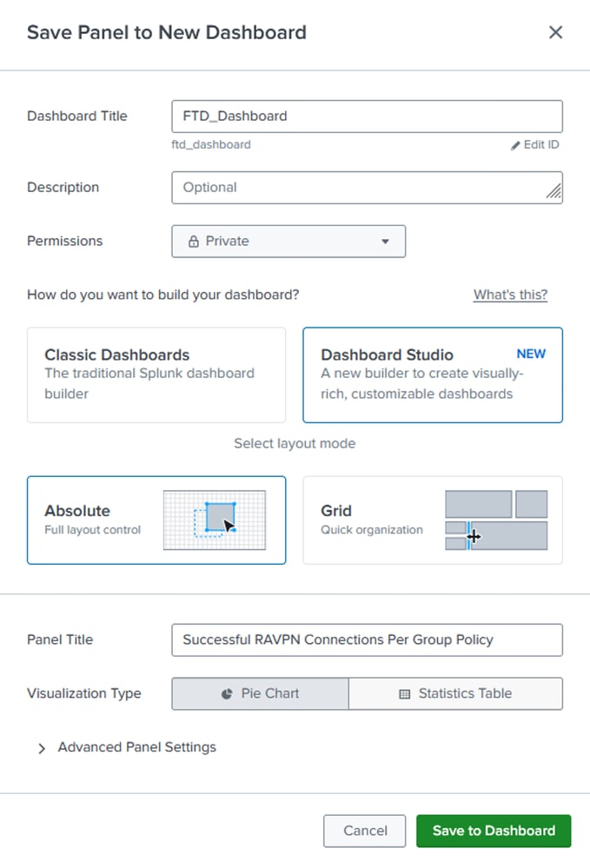Viewport: 590px width, 868px height.
Task: Select Dashboard Studio builder option
Action: 433,374
